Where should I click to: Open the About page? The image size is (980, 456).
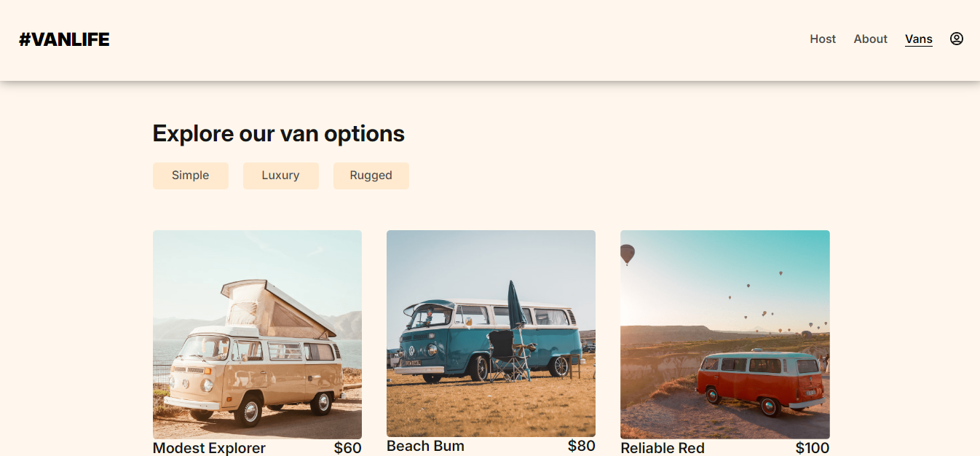click(870, 39)
